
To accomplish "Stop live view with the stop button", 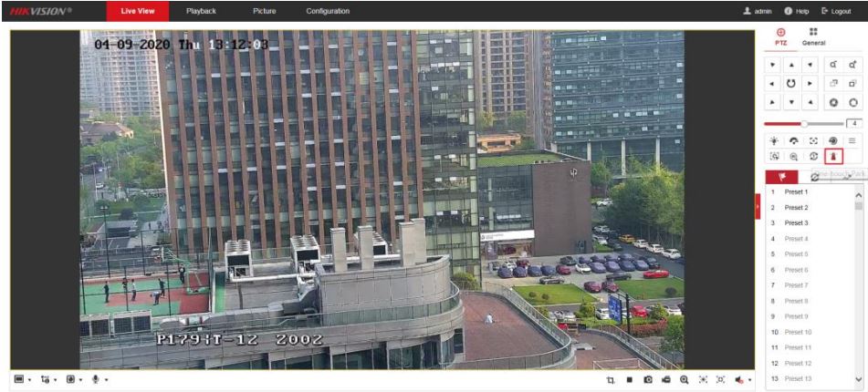I will (630, 380).
